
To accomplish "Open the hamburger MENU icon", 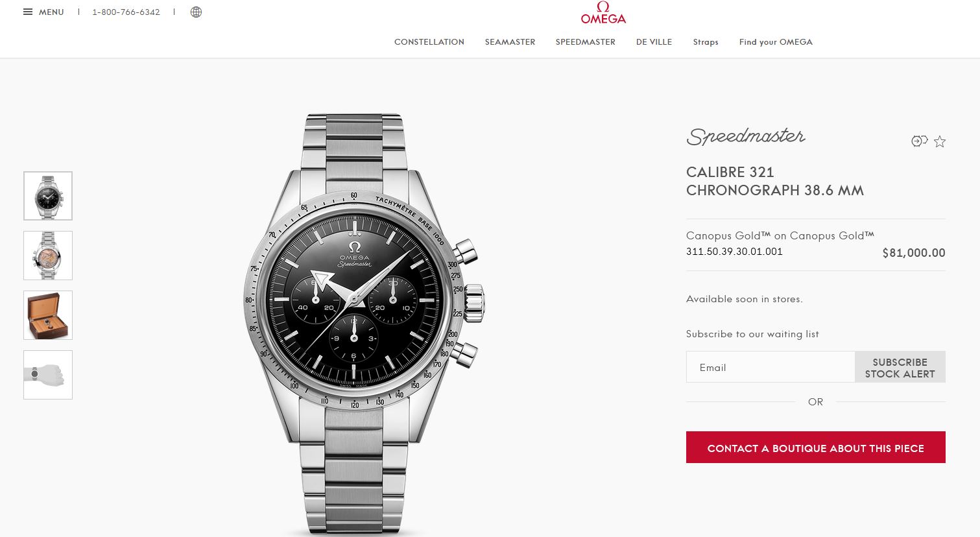I will pos(28,12).
